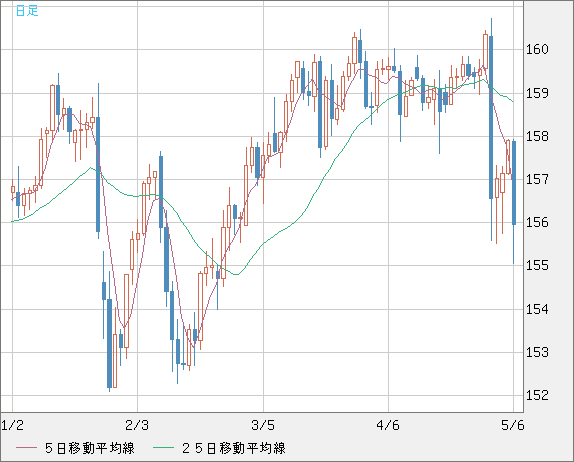Click the 4/6 date axis label

click(388, 425)
